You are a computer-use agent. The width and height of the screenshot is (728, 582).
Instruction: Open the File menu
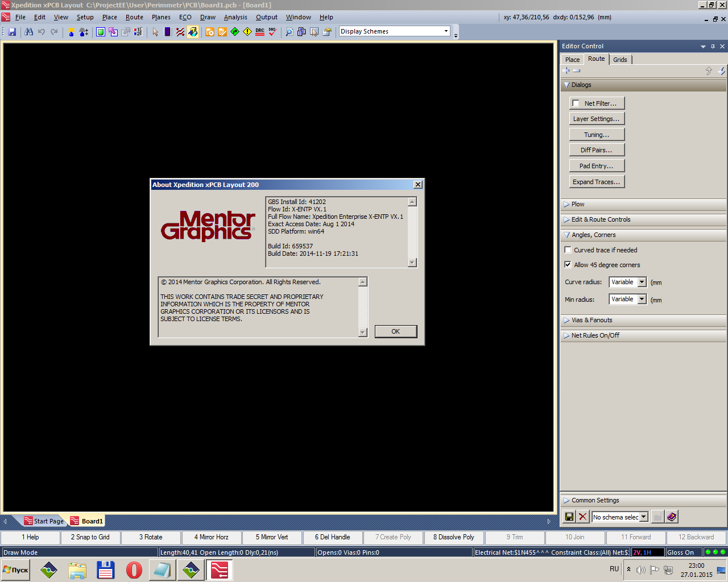pyautogui.click(x=20, y=17)
